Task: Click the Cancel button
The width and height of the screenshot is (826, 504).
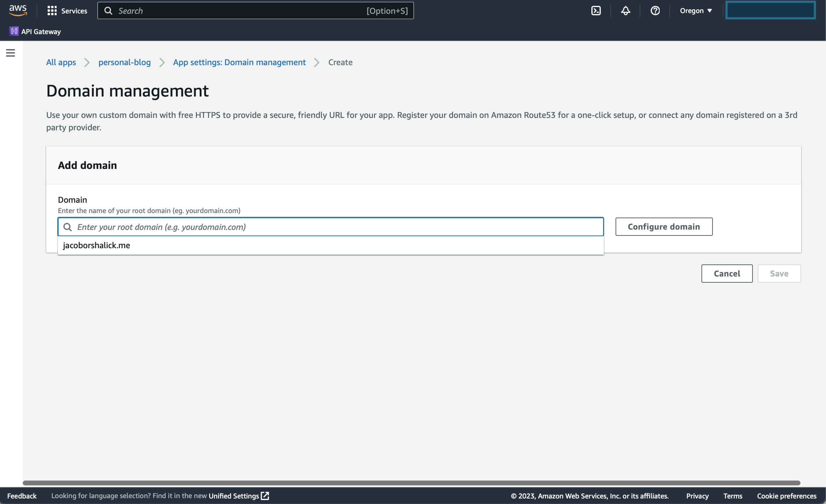Action: [x=727, y=273]
